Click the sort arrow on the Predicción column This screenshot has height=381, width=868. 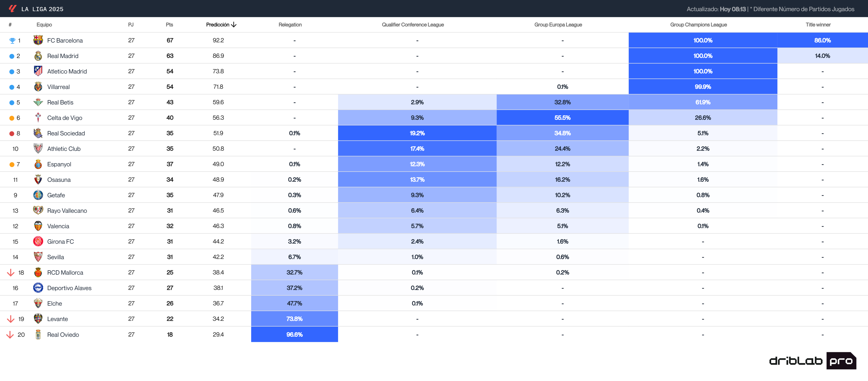click(x=234, y=25)
